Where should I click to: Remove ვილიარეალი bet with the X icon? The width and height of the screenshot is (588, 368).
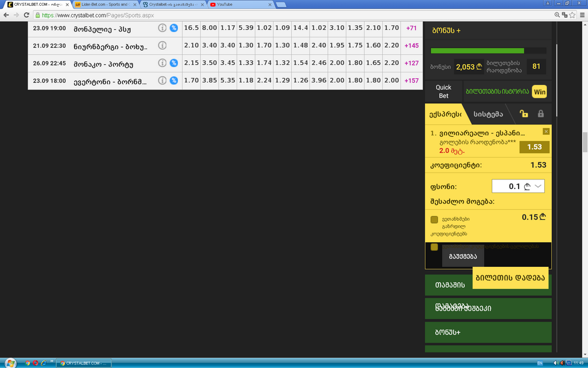coord(546,132)
